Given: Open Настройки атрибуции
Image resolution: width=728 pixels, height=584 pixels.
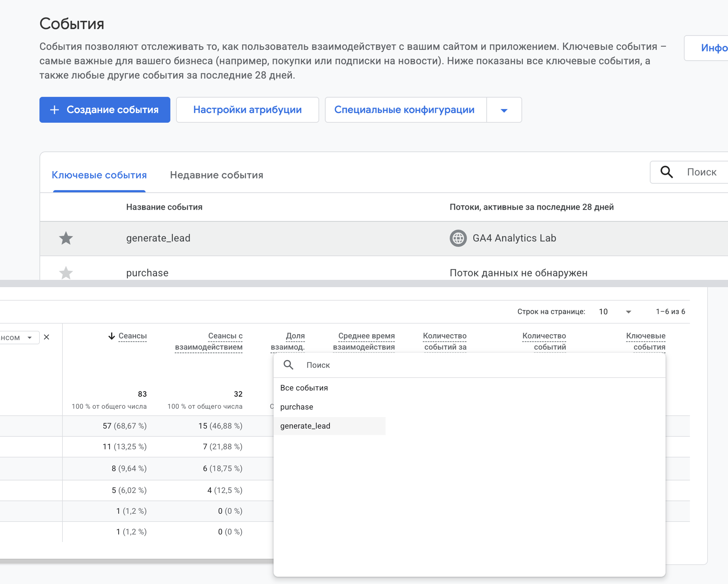Looking at the screenshot, I should (x=247, y=110).
